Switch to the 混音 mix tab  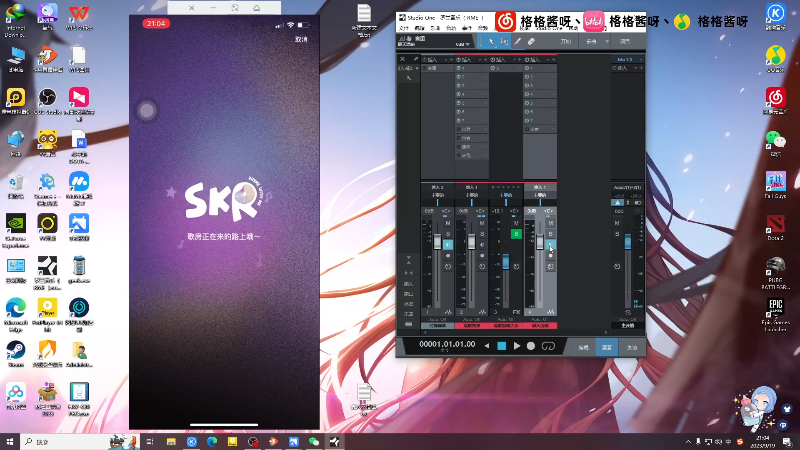(607, 347)
